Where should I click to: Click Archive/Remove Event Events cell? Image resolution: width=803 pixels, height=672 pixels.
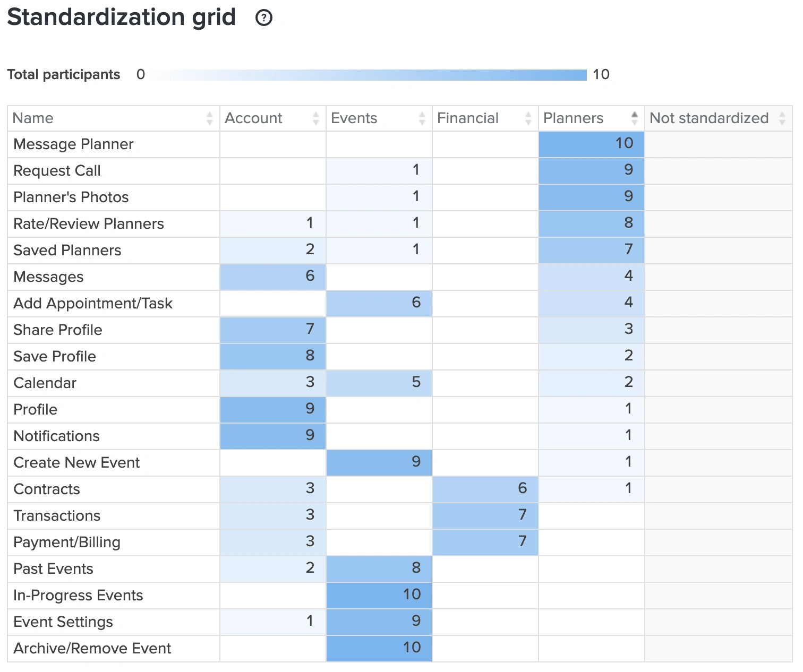coord(379,648)
